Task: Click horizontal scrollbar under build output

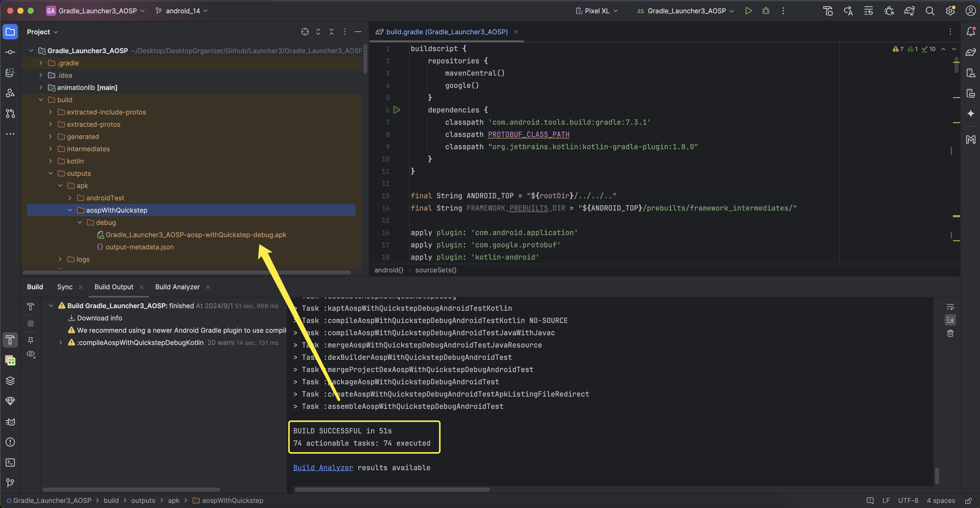Action: pyautogui.click(x=392, y=490)
